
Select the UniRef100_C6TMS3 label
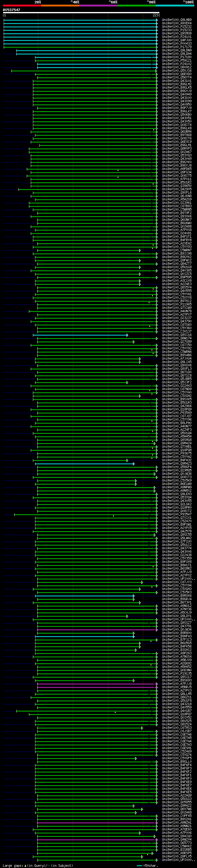click(177, 728)
